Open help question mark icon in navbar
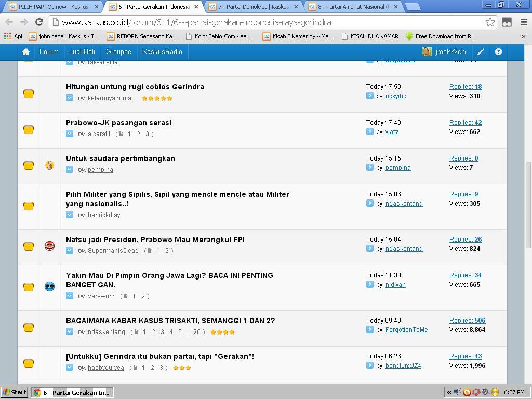 (x=498, y=51)
